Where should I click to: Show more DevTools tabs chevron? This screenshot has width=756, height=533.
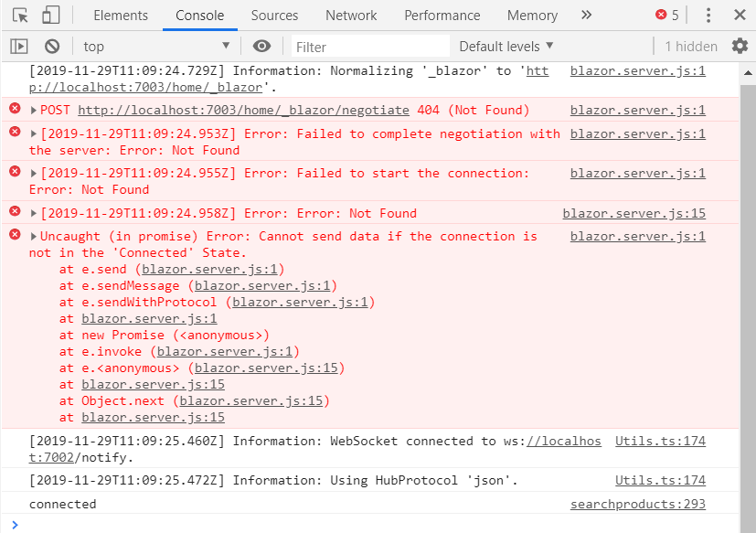(x=586, y=15)
